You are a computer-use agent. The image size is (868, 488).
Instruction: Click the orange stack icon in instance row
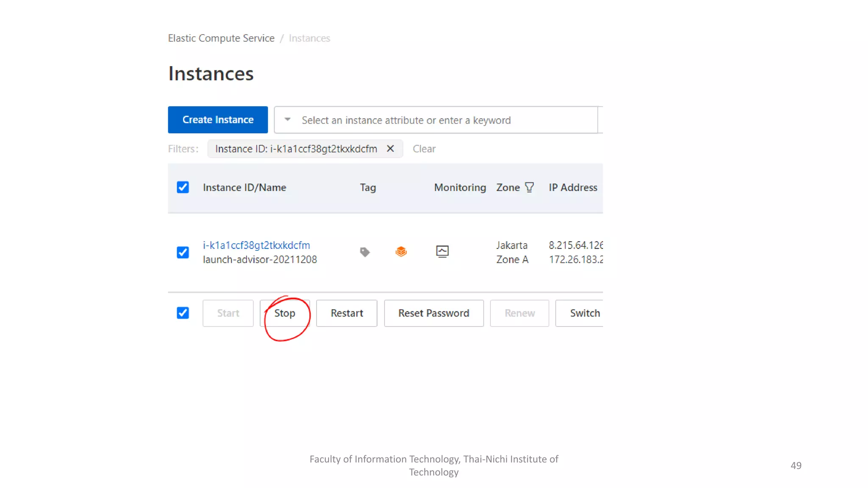[x=401, y=252]
